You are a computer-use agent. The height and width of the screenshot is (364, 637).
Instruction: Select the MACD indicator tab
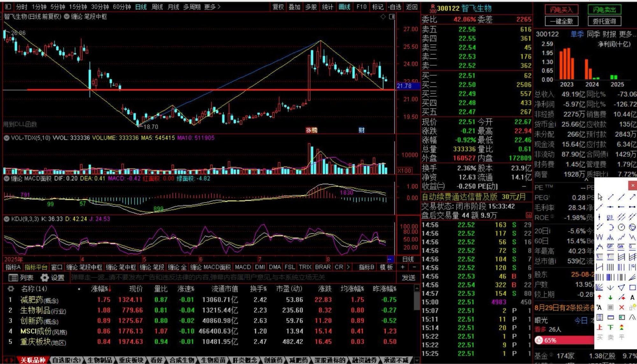tap(243, 267)
